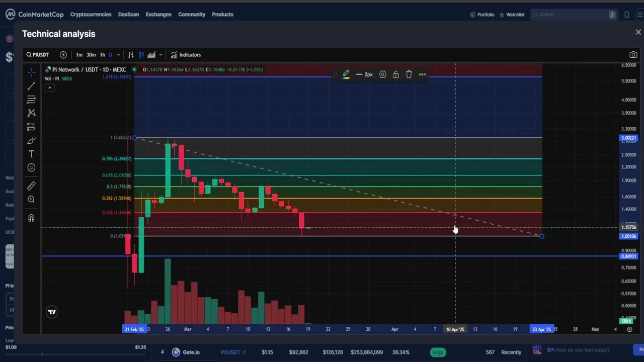Set the 30m timeframe
This screenshot has width=644, height=362.
(91, 55)
